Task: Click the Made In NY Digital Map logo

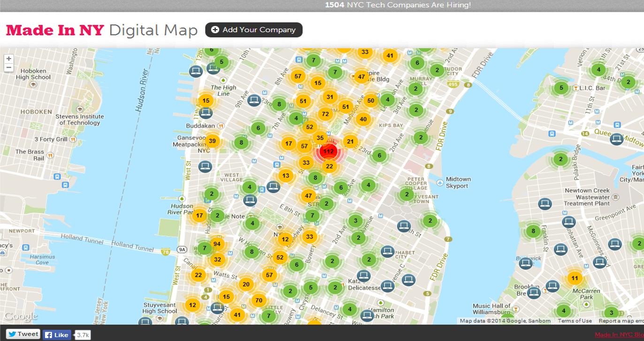Action: (101, 31)
